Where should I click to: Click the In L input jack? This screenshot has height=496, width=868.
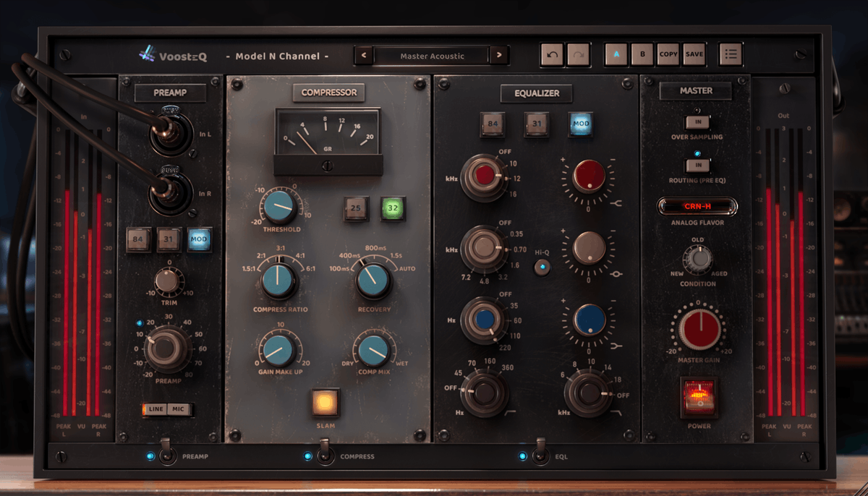pyautogui.click(x=171, y=132)
